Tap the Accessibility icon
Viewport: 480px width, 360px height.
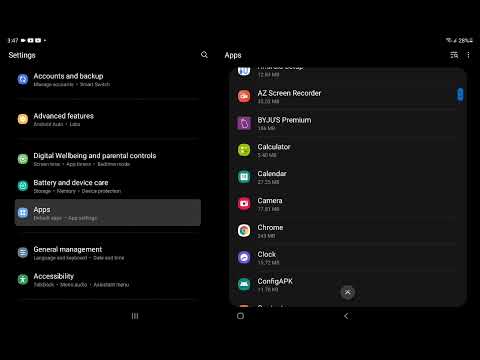(x=23, y=279)
